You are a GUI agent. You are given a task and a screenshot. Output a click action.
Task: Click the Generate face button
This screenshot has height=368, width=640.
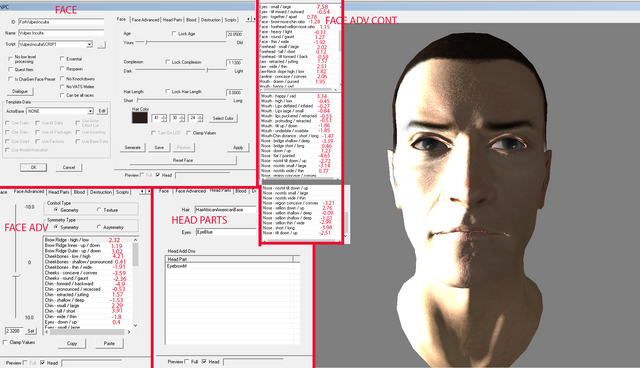pos(132,147)
